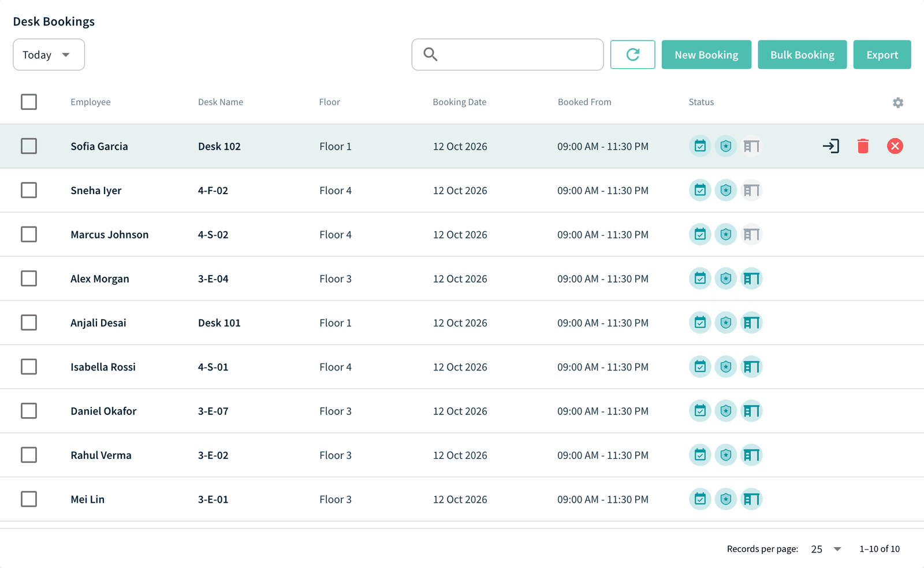Click the Export button
The height and width of the screenshot is (568, 924).
coord(882,55)
